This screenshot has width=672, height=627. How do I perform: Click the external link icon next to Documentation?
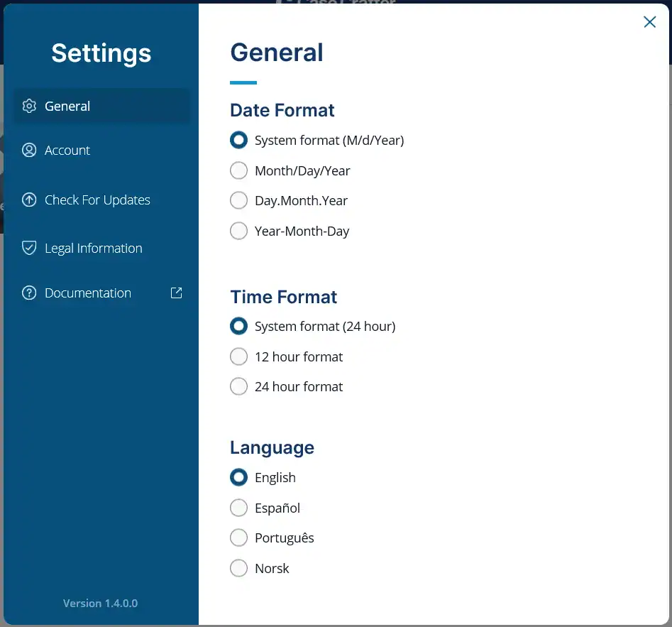tap(177, 293)
